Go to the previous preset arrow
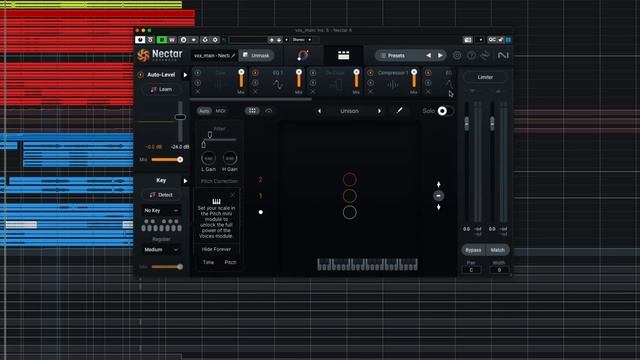This screenshot has width=640, height=360. click(x=428, y=56)
